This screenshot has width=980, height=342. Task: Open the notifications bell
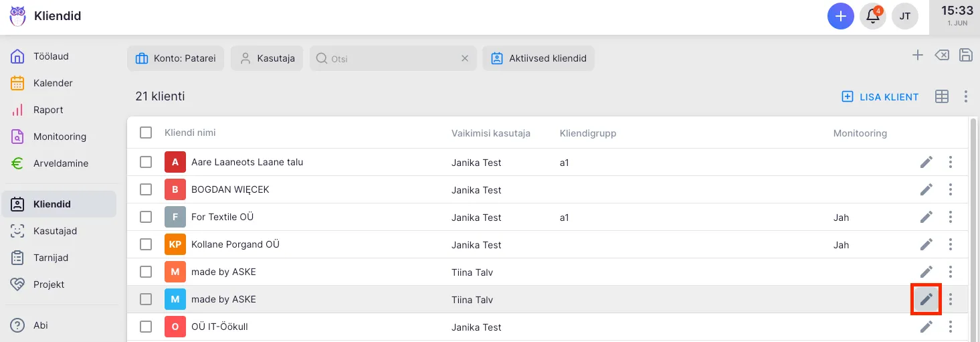[873, 16]
